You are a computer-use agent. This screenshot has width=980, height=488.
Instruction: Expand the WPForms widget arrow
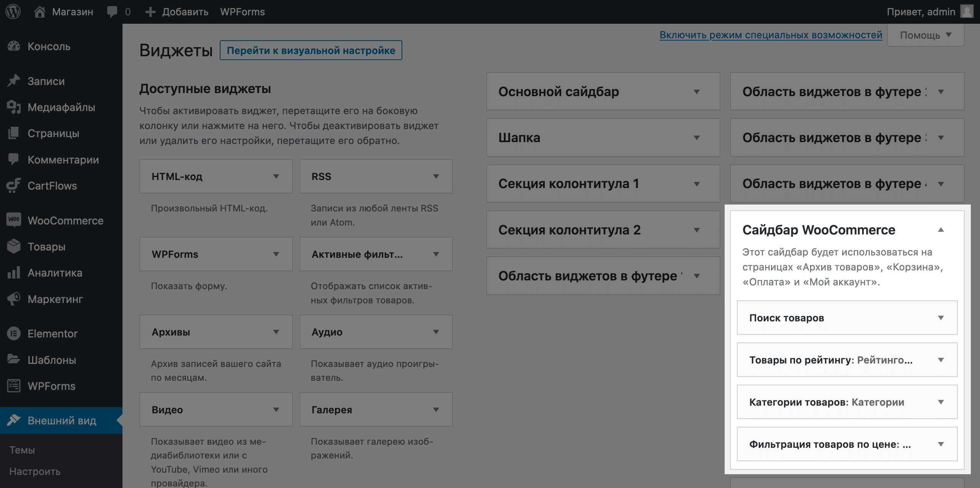(276, 254)
